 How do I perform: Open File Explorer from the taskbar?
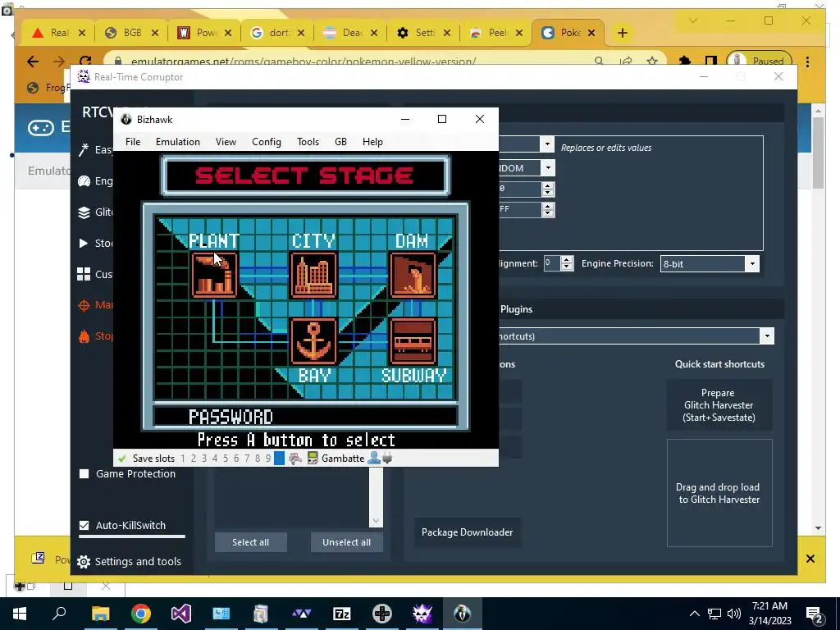[100, 614]
